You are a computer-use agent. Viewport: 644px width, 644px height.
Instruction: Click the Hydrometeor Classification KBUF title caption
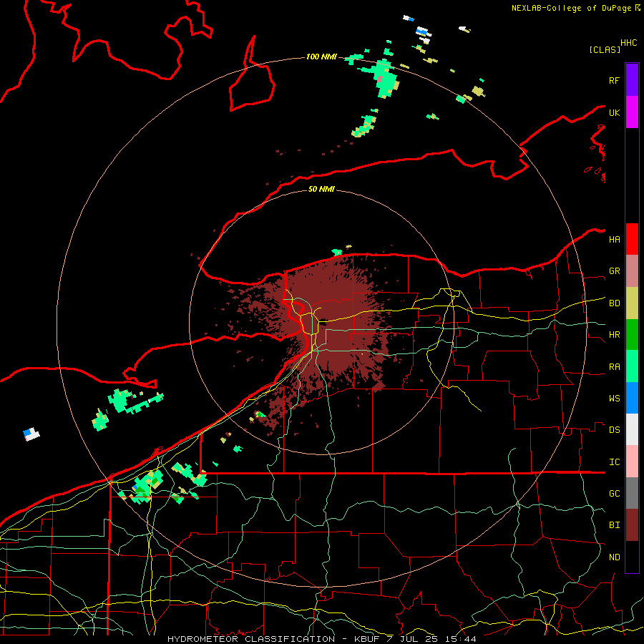click(x=321, y=639)
